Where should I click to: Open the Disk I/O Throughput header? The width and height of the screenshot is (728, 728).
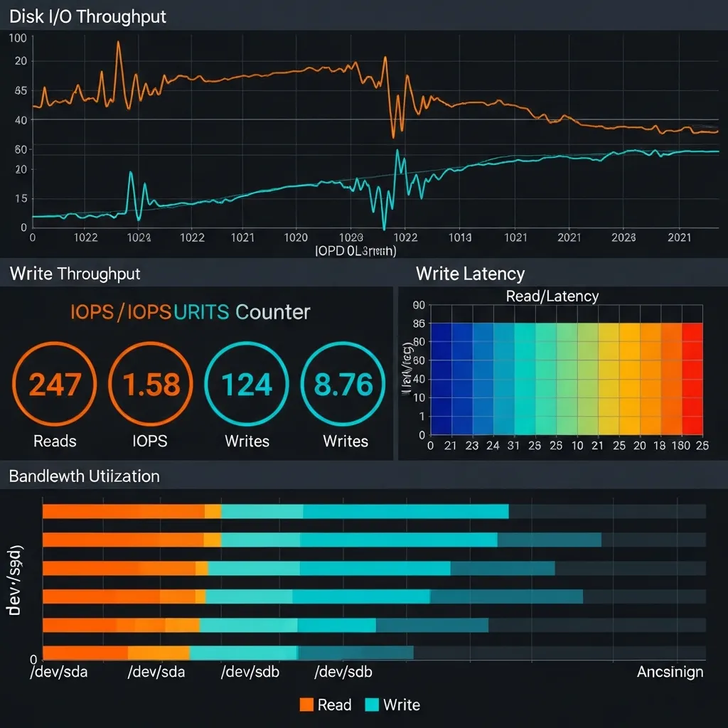coord(87,16)
